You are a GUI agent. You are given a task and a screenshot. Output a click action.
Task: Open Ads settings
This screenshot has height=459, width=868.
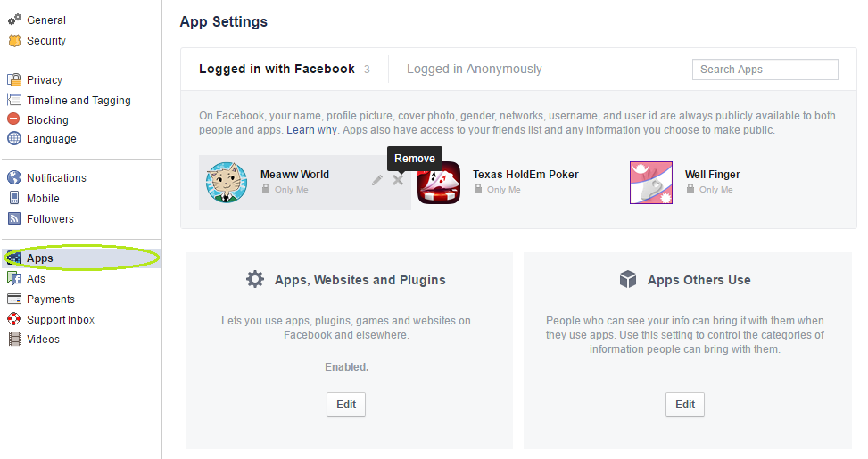(36, 278)
